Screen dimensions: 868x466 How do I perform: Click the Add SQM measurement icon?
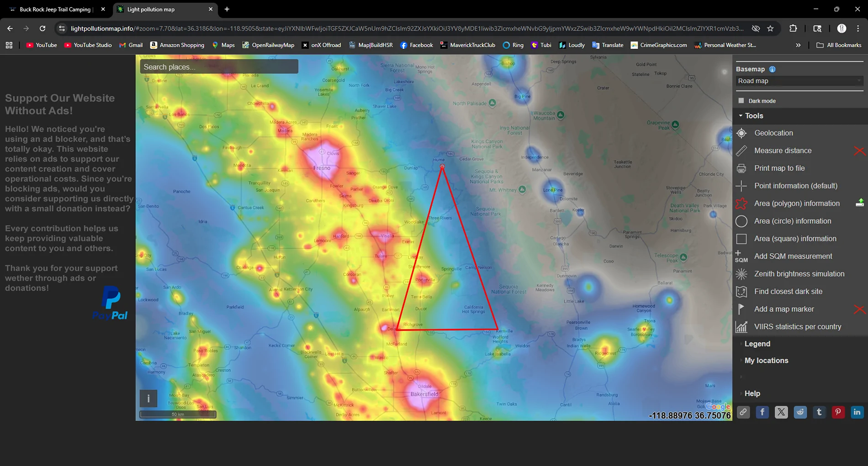pos(741,257)
